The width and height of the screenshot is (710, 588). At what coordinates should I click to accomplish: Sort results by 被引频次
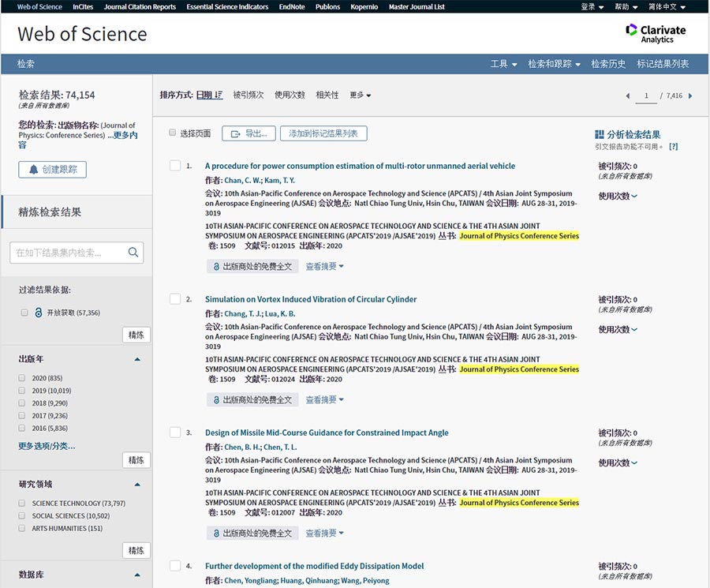pyautogui.click(x=248, y=95)
